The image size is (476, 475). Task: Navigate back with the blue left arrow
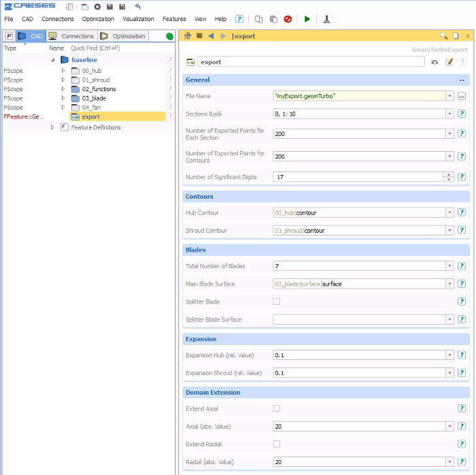tap(211, 36)
